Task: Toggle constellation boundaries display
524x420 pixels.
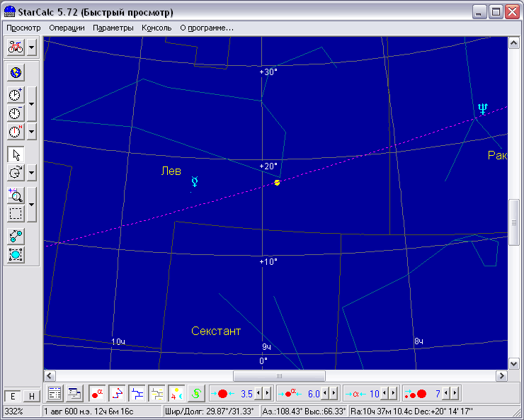Action: 137,394
